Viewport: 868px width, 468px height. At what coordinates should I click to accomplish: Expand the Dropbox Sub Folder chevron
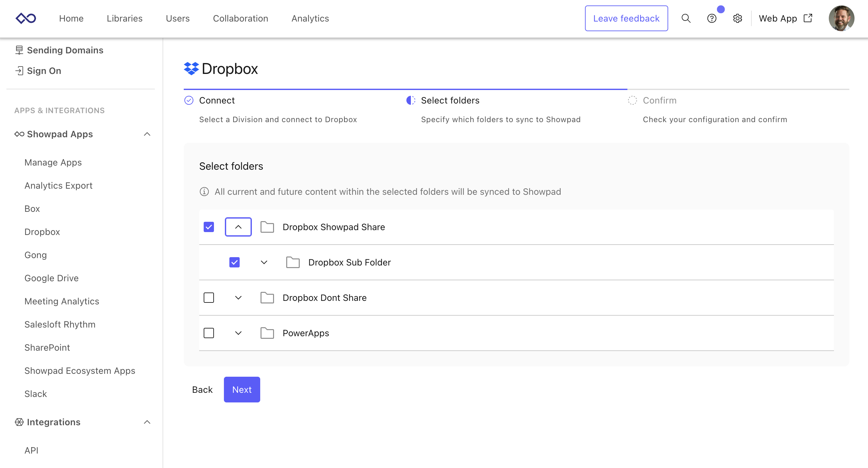[x=264, y=262]
